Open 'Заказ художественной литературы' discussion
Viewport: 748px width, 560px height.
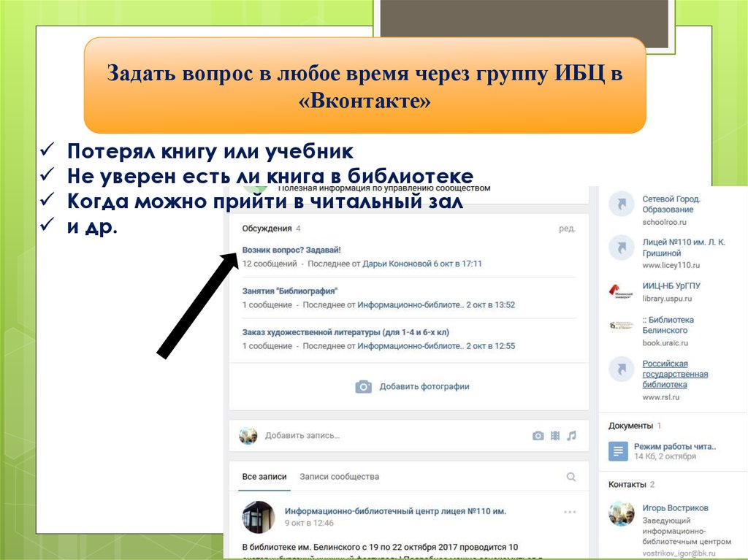pyautogui.click(x=346, y=332)
